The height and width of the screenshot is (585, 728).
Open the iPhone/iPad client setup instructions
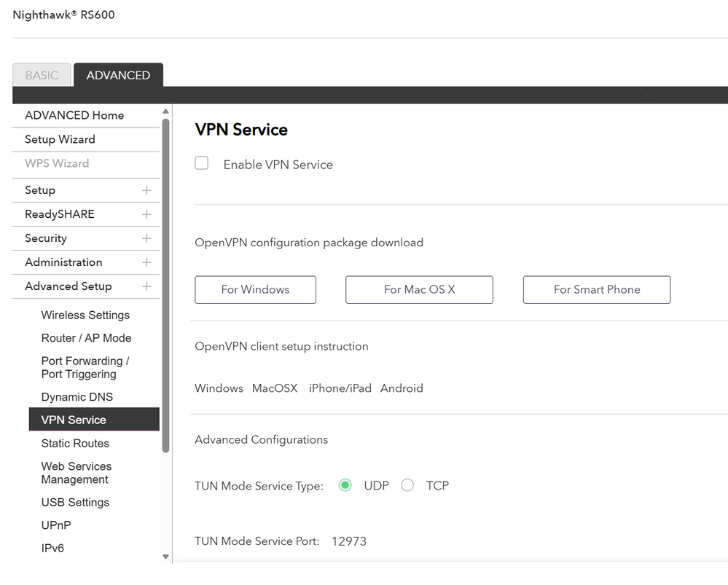(x=339, y=388)
